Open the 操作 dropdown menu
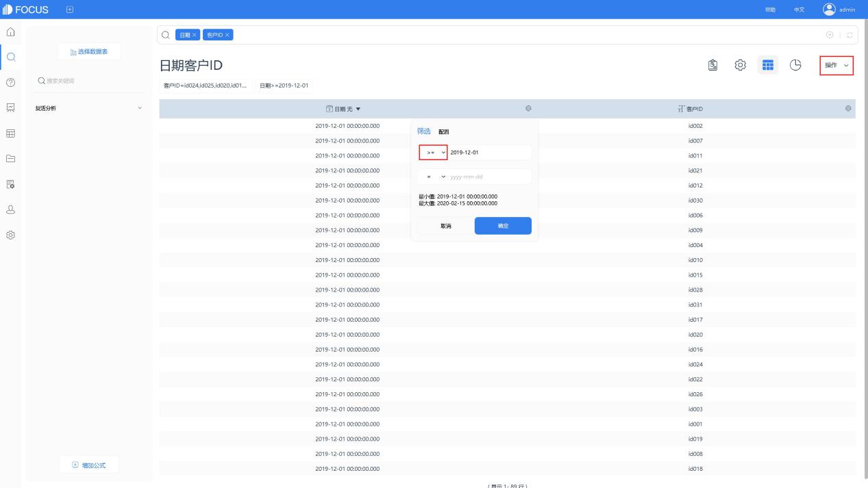The height and width of the screenshot is (488, 868). click(x=836, y=65)
